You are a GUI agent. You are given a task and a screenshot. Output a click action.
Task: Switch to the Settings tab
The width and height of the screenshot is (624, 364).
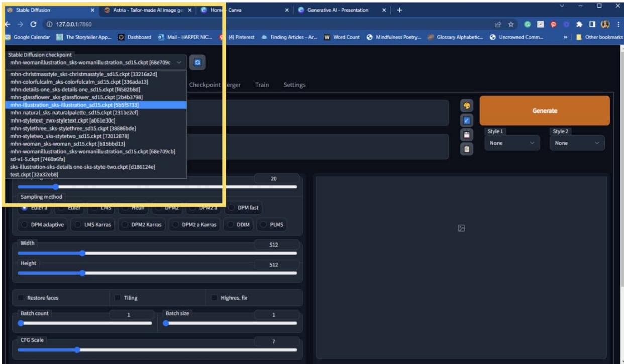click(x=294, y=85)
